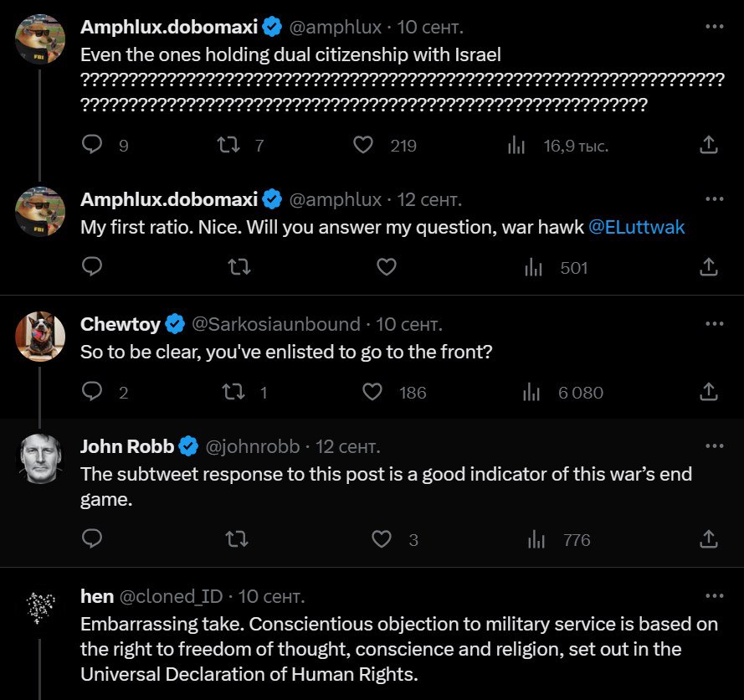Open the '12 сент.' timestamp on John Robb's tweet
Viewport: 744px width, 700px height.
click(x=348, y=447)
